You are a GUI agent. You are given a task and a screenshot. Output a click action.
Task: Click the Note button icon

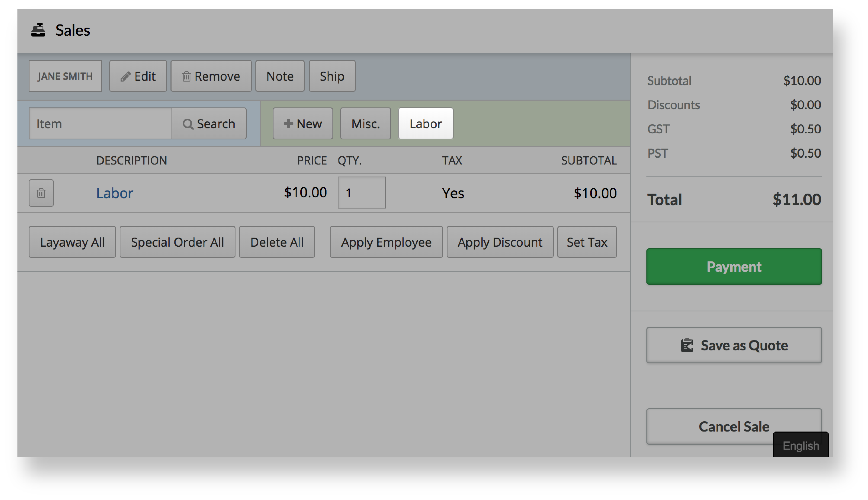click(x=280, y=76)
